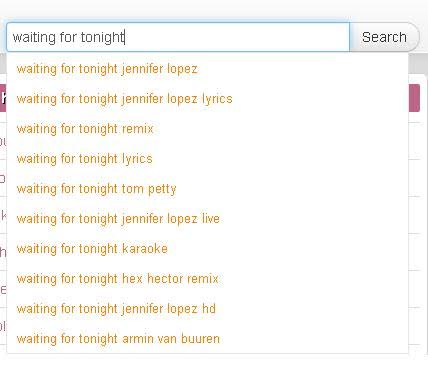The width and height of the screenshot is (428, 369).
Task: Select suggestion 'waiting for tonight jennifer lopez'
Action: coord(207,69)
